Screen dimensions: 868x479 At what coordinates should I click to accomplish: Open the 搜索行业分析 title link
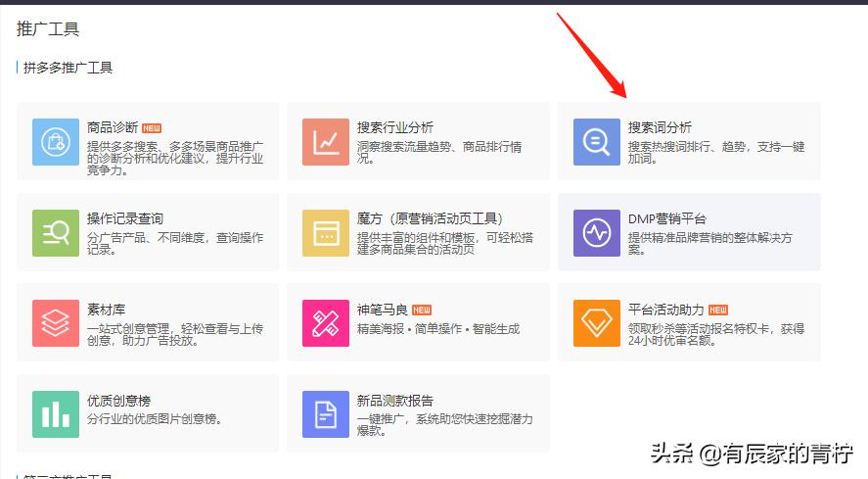point(394,127)
